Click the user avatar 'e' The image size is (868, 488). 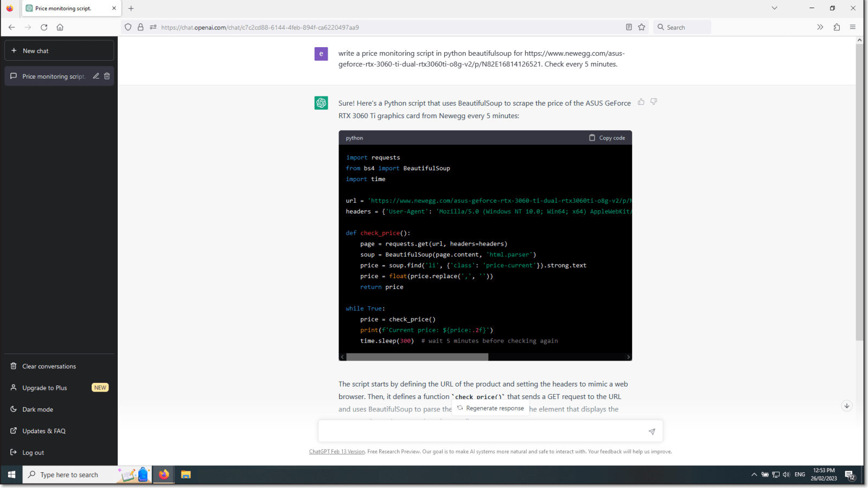coord(321,54)
